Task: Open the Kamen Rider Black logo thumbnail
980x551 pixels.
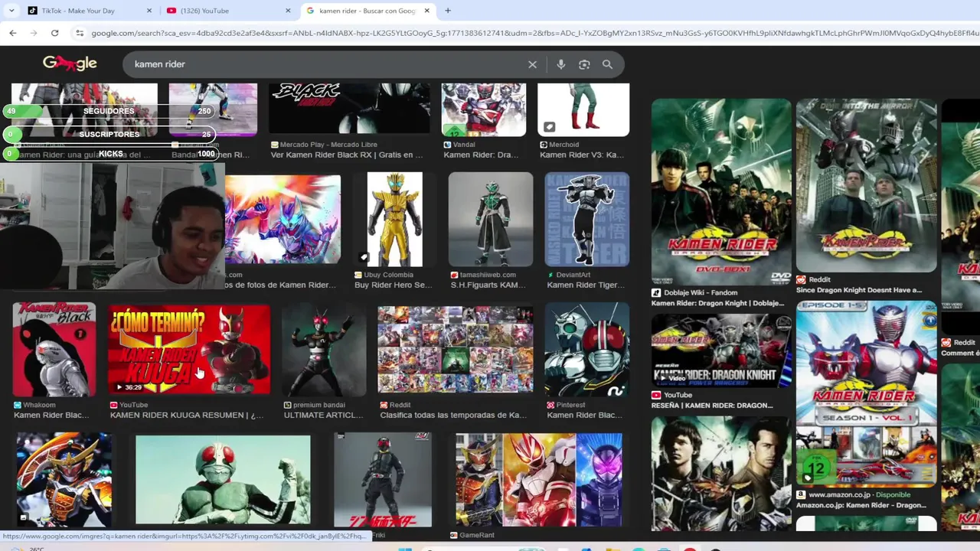Action: tap(349, 109)
